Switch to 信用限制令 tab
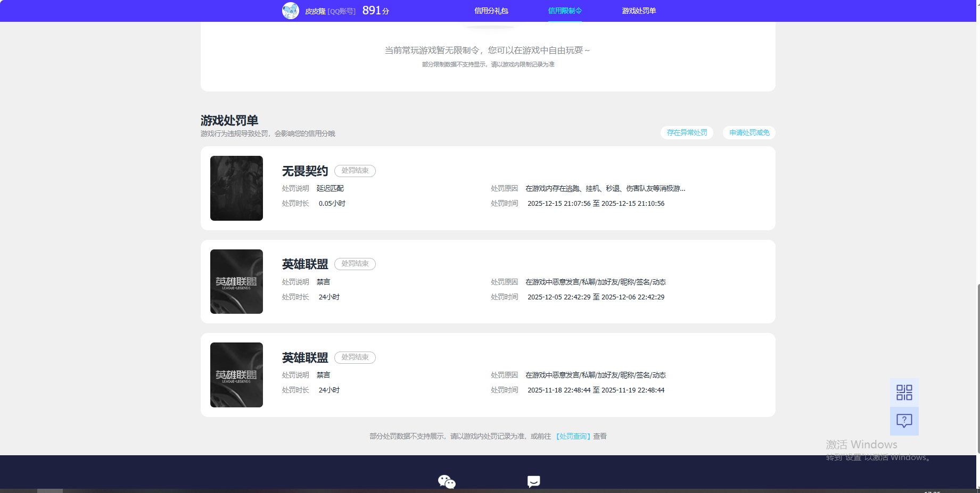The height and width of the screenshot is (493, 980). (565, 11)
